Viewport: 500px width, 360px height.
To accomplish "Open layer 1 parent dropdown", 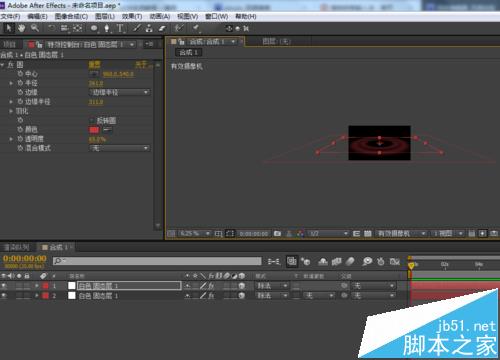I will click(373, 286).
